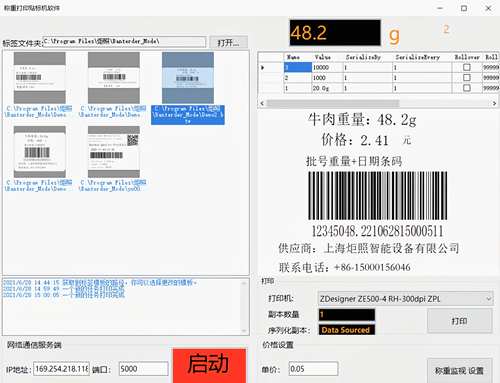Click the log entry at 14:44:15
The height and width of the screenshot is (383, 500).
point(100,283)
